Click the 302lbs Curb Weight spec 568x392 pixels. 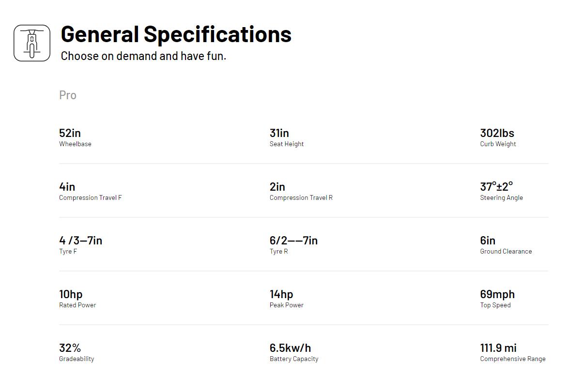pos(497,133)
